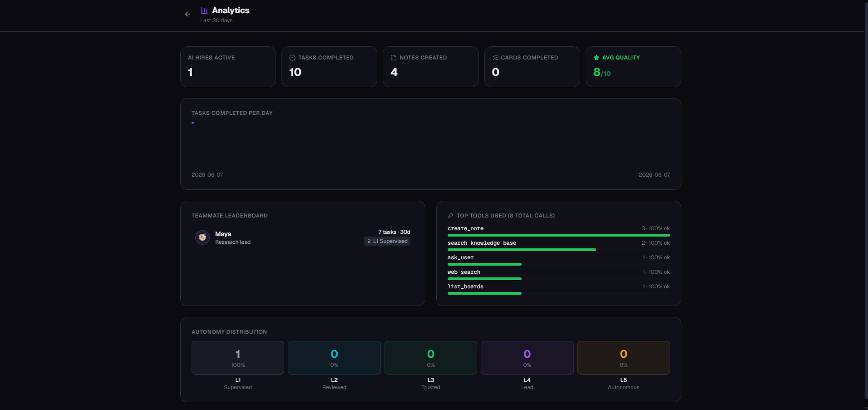Viewport: 868px width, 410px height.
Task: Click the L4 Lead autonomy box
Action: click(527, 358)
